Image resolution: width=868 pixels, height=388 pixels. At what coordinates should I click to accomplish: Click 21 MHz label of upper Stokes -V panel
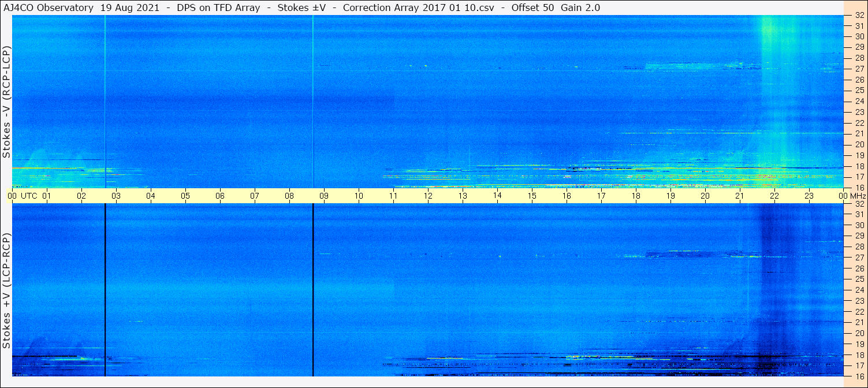(859, 133)
